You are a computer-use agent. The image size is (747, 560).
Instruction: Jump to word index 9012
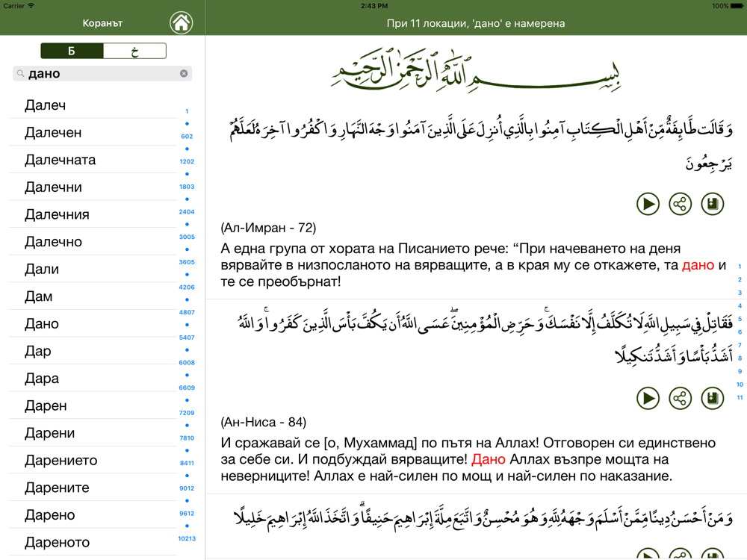(x=187, y=488)
